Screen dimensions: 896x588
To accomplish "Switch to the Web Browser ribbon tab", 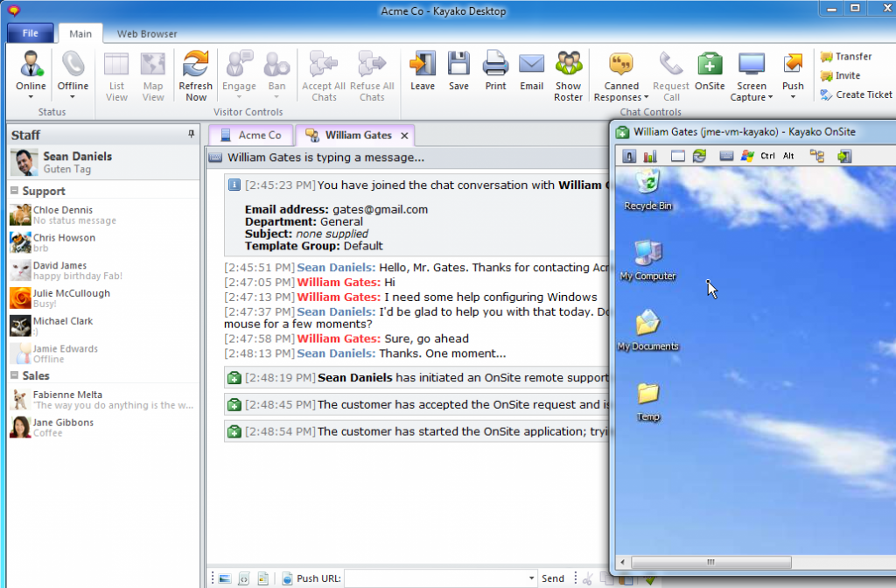I will pyautogui.click(x=147, y=34).
